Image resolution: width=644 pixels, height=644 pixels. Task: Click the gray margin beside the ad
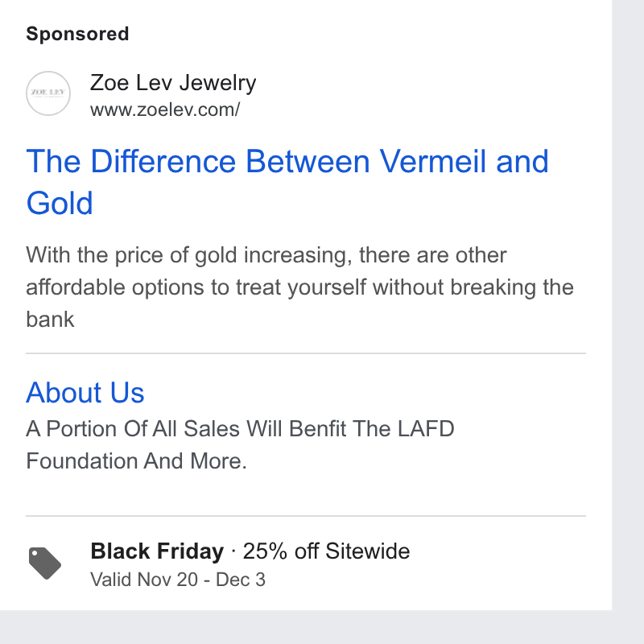click(x=628, y=305)
